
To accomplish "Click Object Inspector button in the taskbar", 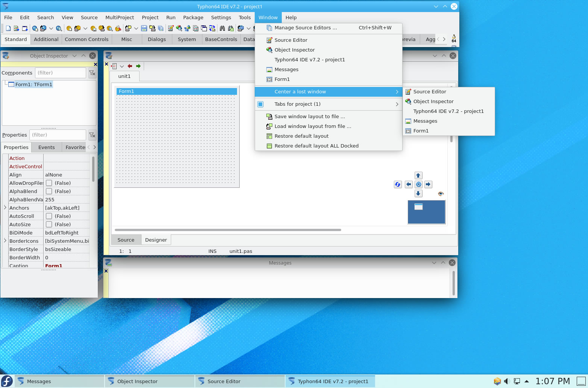I will pyautogui.click(x=150, y=381).
